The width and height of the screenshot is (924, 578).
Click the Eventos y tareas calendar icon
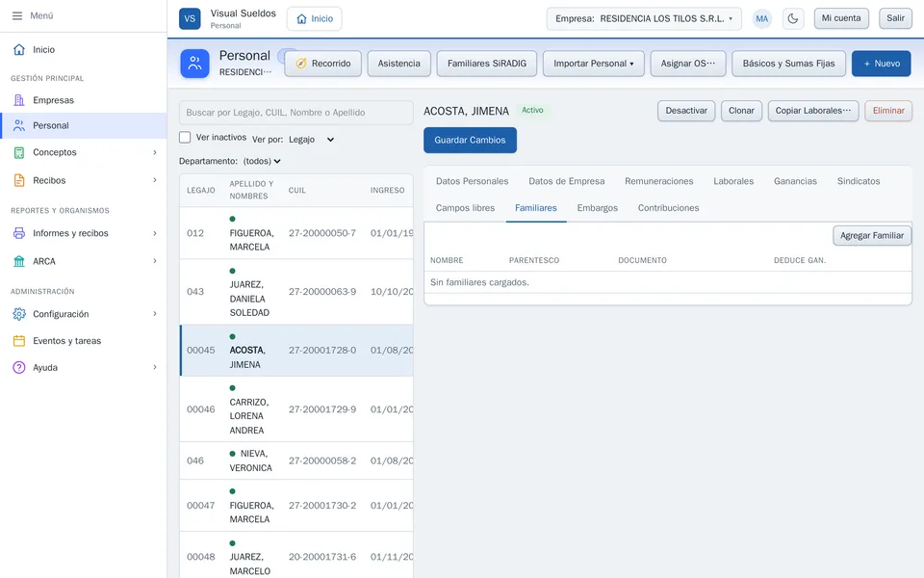pyautogui.click(x=19, y=341)
